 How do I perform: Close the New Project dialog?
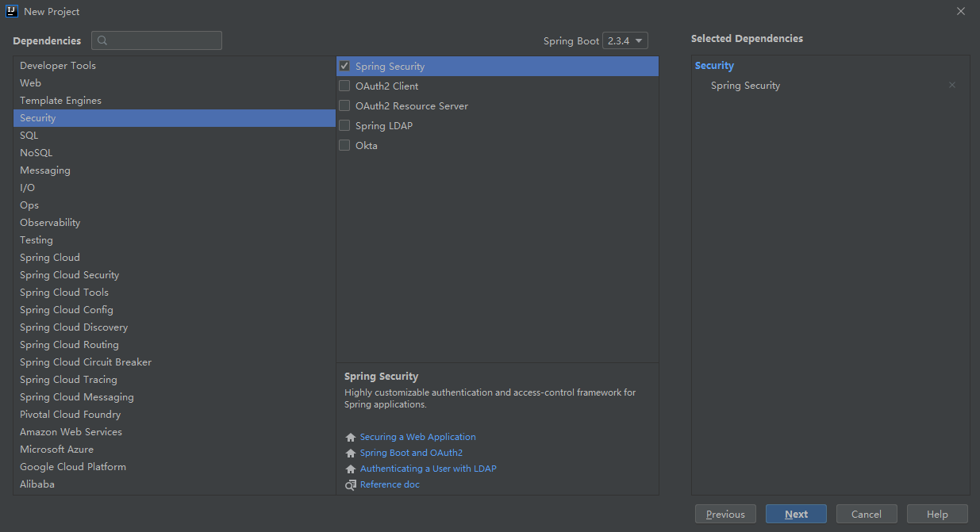[x=960, y=11]
